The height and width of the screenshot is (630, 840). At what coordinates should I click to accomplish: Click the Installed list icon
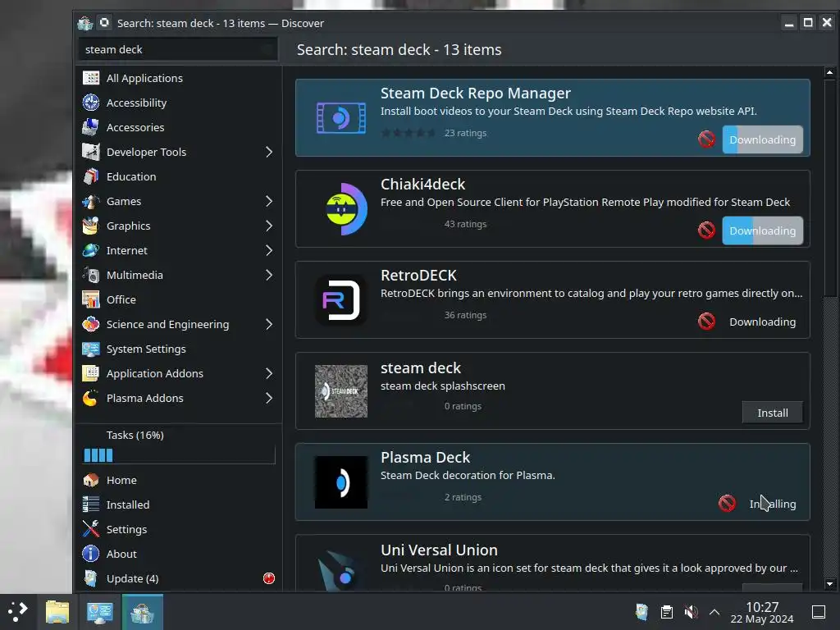pyautogui.click(x=90, y=505)
